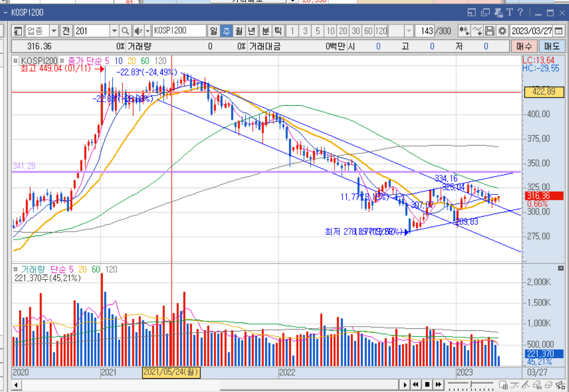Click the drawing tools settings icon at bottom right
Image resolution: width=569 pixels, height=392 pixels.
[x=560, y=385]
